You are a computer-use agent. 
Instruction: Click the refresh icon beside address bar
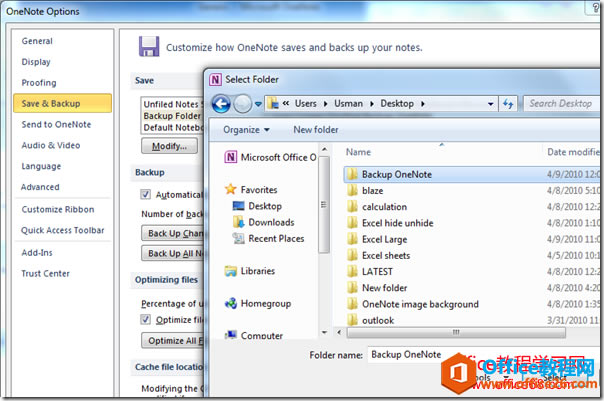[508, 104]
